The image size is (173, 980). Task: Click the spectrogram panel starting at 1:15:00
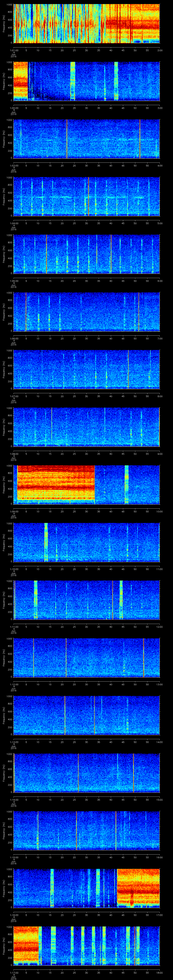click(87, 831)
